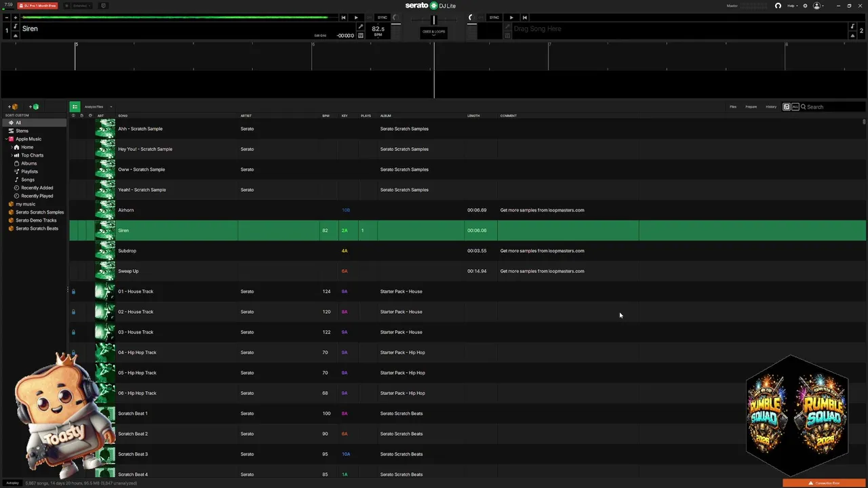Toggle SYNC on deck 1
The height and width of the screenshot is (488, 868).
pyautogui.click(x=382, y=18)
